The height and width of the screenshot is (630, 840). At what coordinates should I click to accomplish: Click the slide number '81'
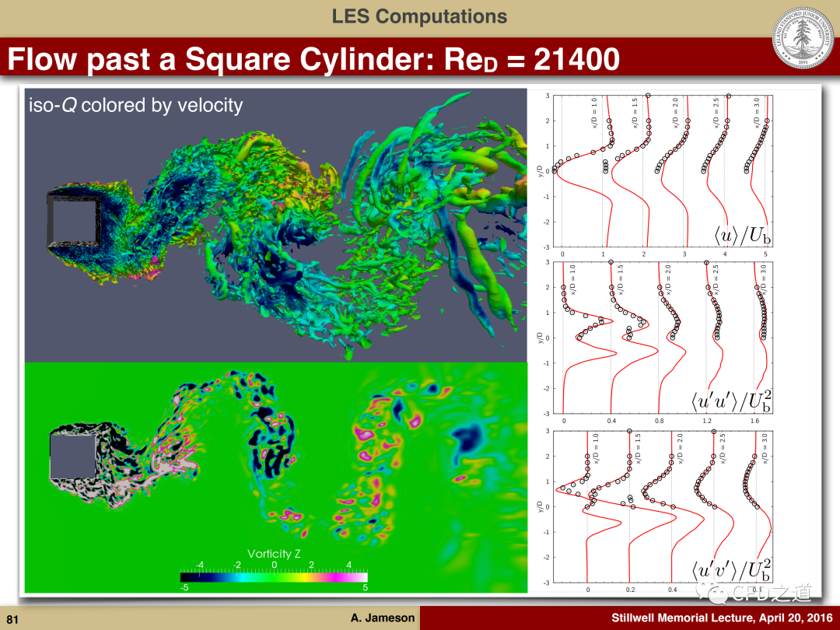point(12,619)
